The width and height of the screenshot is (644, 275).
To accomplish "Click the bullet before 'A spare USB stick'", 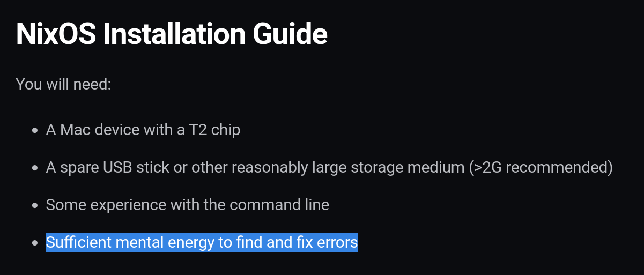I will [35, 168].
